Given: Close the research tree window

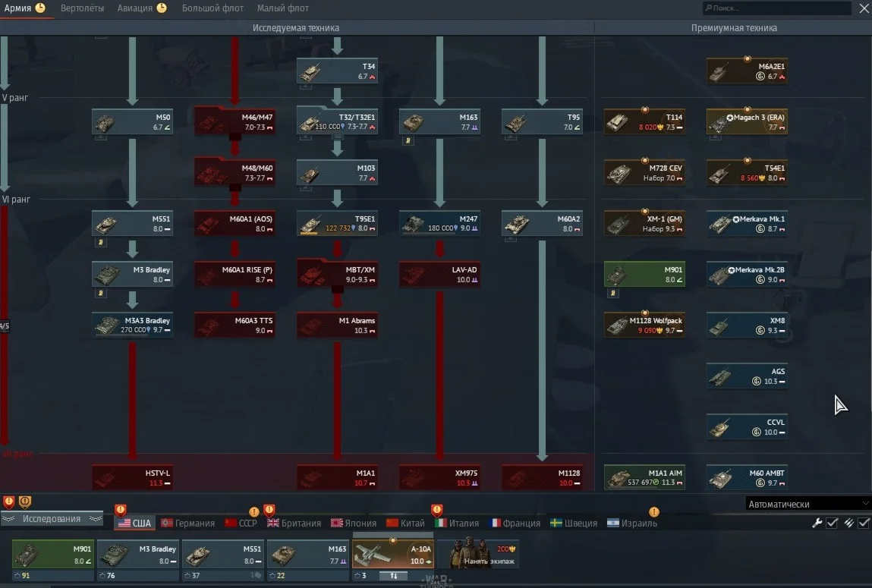Looking at the screenshot, I should (x=864, y=8).
